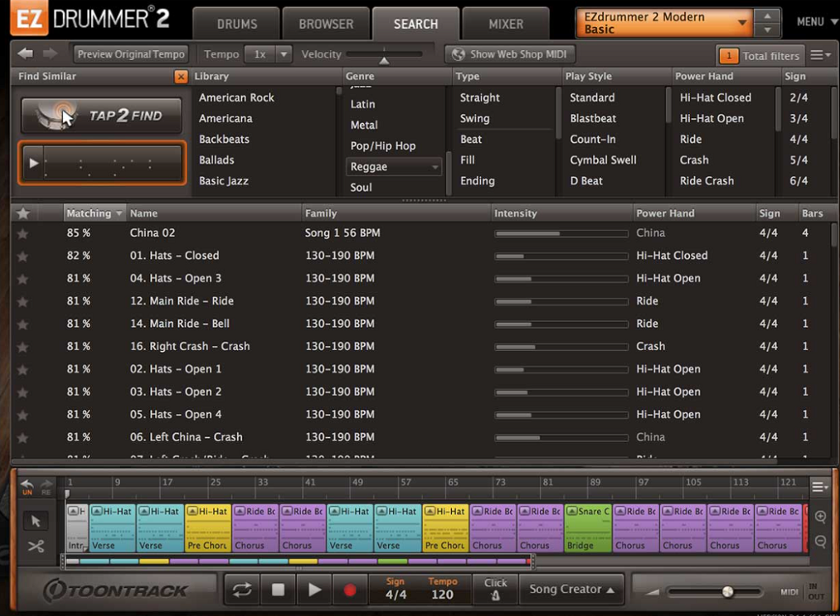Screen dimensions: 840x616
Task: Open the song track options menu
Action: pyautogui.click(x=819, y=487)
